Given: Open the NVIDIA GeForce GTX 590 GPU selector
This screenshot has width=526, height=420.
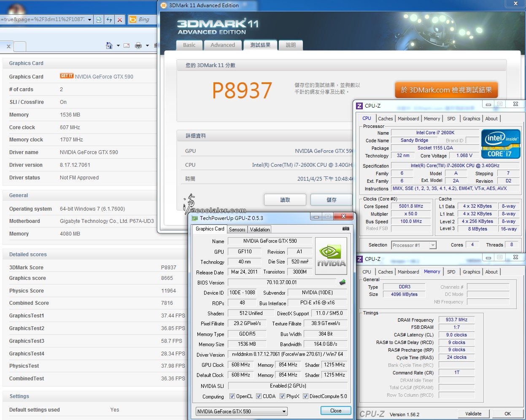Looking at the screenshot, I should pos(242,411).
